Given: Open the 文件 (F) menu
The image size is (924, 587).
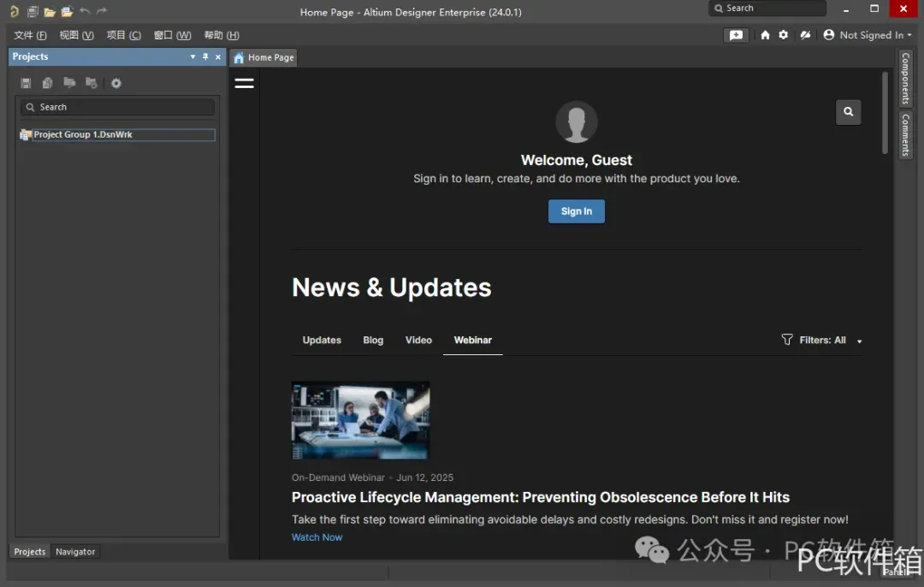Looking at the screenshot, I should (30, 35).
